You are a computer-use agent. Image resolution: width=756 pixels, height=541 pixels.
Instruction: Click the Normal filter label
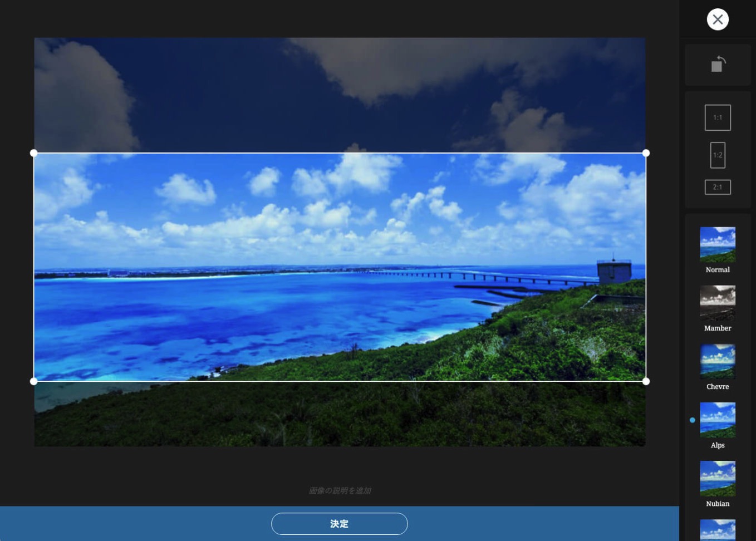[718, 270]
